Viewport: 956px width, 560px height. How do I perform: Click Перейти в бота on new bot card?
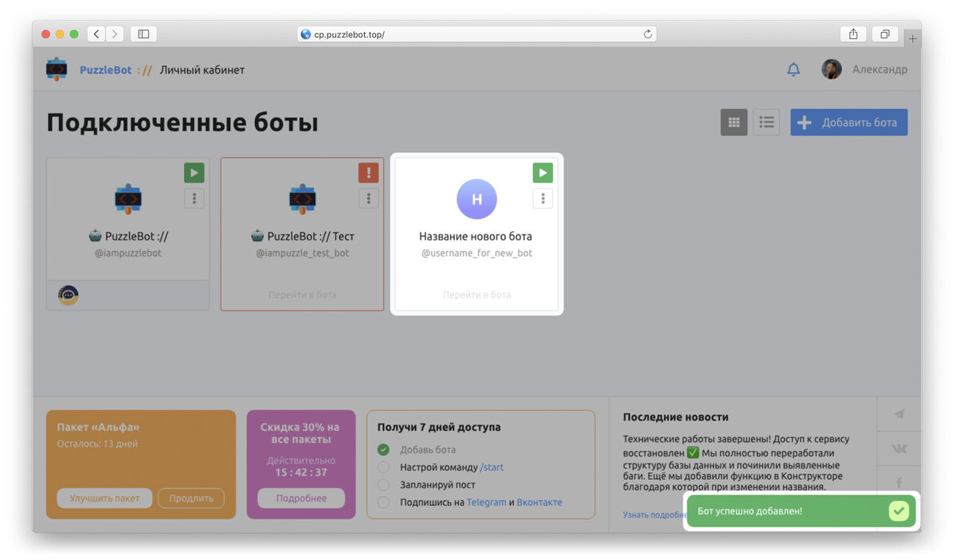[476, 295]
